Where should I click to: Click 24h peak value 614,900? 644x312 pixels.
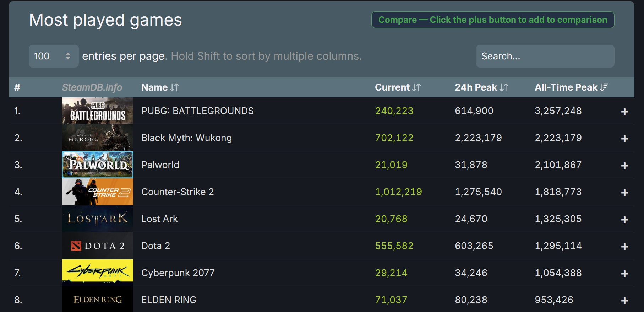click(x=474, y=111)
